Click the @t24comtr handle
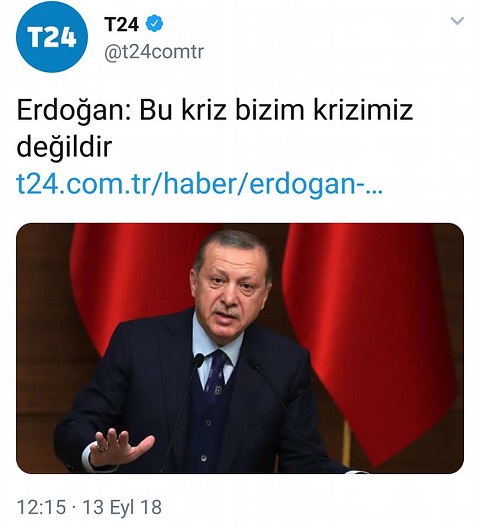The image size is (480, 528). [154, 52]
